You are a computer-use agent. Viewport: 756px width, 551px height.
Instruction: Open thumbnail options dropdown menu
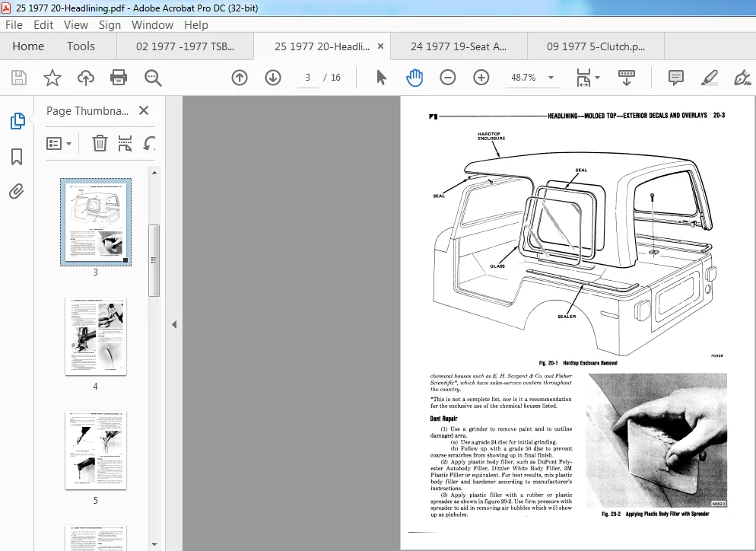[59, 143]
